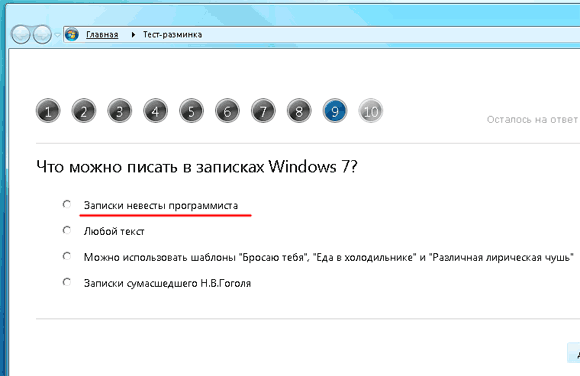Jump to question 6 circle
This screenshot has height=376, width=580.
[x=227, y=110]
